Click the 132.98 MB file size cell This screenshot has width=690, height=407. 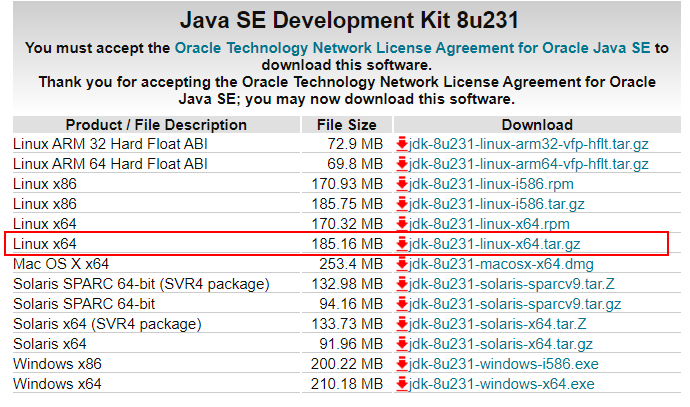click(347, 284)
